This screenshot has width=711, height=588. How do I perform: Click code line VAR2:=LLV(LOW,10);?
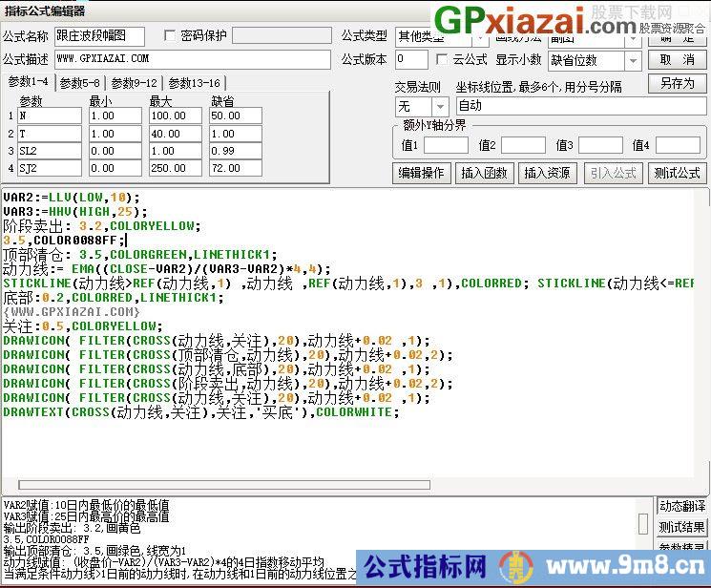[72, 198]
